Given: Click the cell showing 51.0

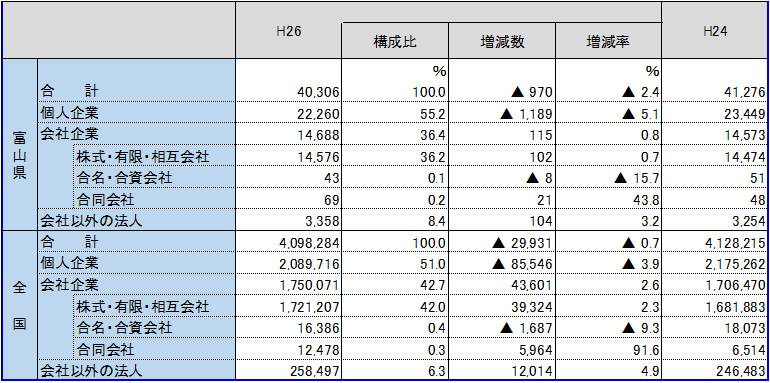Looking at the screenshot, I should (395, 264).
